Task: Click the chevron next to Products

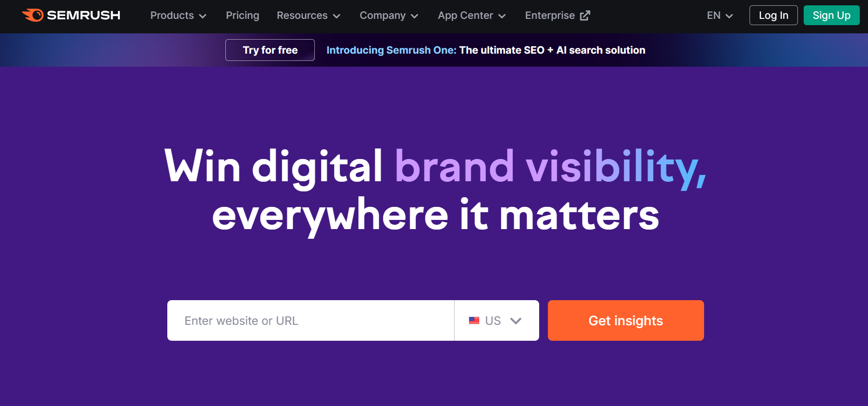Action: (x=203, y=16)
